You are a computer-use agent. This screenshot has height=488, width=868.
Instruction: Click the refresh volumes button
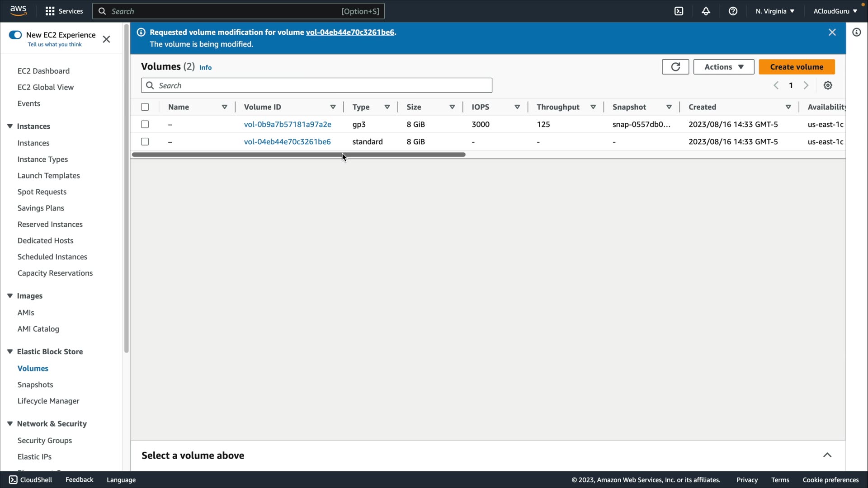pos(675,67)
